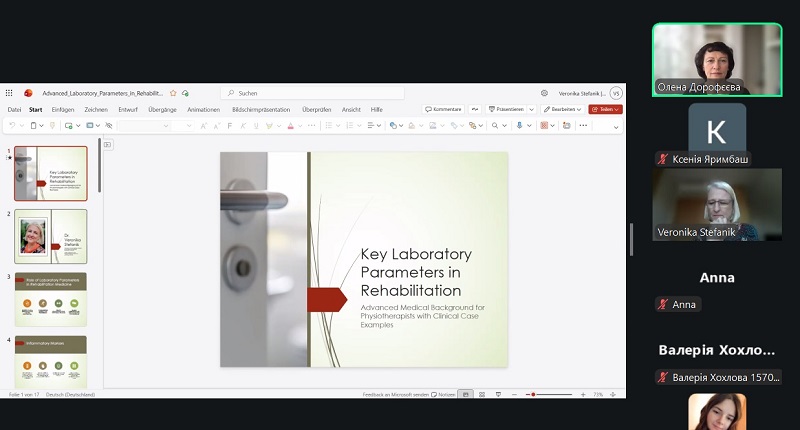
Task: Star the presentation as favorite
Action: 173,92
